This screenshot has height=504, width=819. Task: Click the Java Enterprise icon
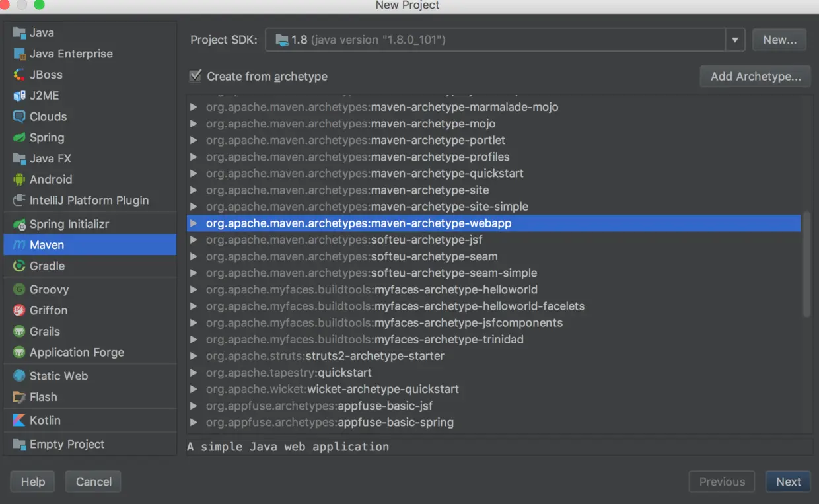click(x=19, y=54)
